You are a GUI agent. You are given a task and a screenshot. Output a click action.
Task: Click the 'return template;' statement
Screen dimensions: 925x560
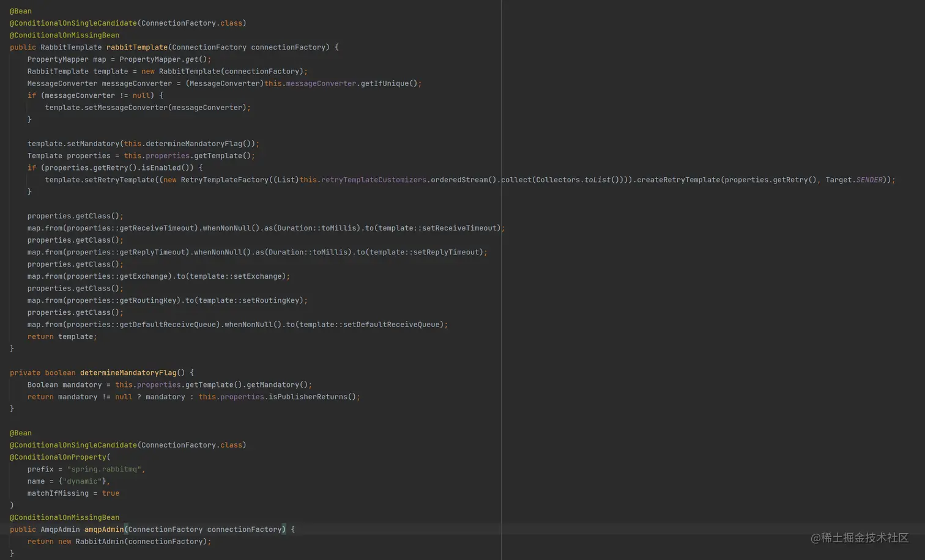[x=62, y=337]
